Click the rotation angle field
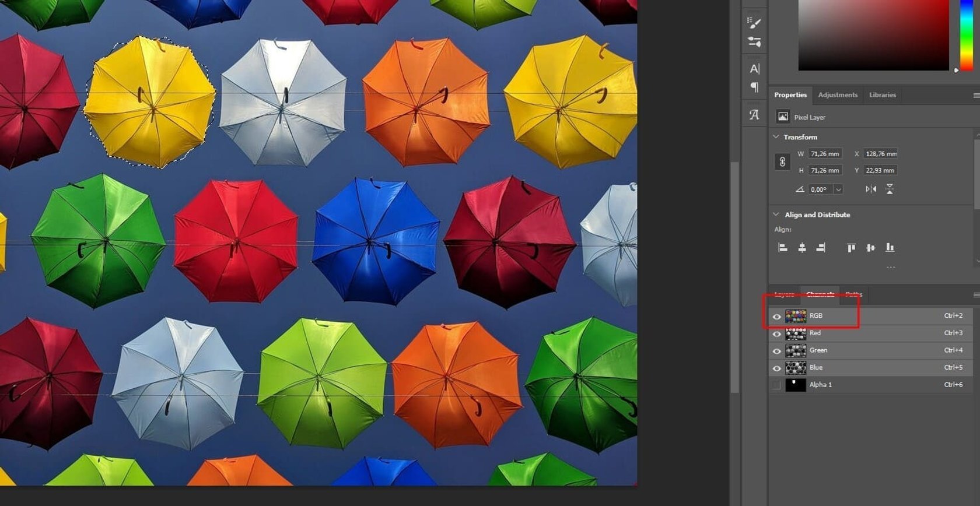The image size is (980, 506). coord(820,189)
